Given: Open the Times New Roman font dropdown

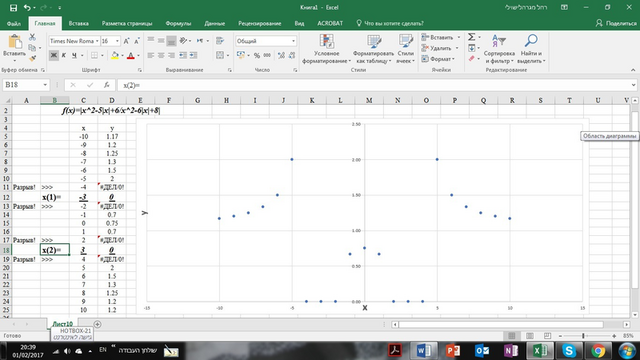Looking at the screenshot, I should click(x=97, y=41).
